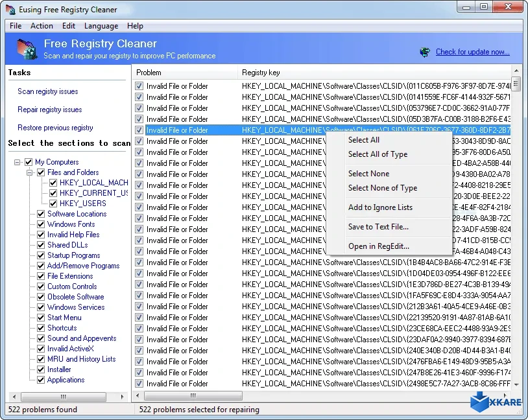Select Start Menu tree item
The height and width of the screenshot is (420, 528).
pyautogui.click(x=64, y=318)
